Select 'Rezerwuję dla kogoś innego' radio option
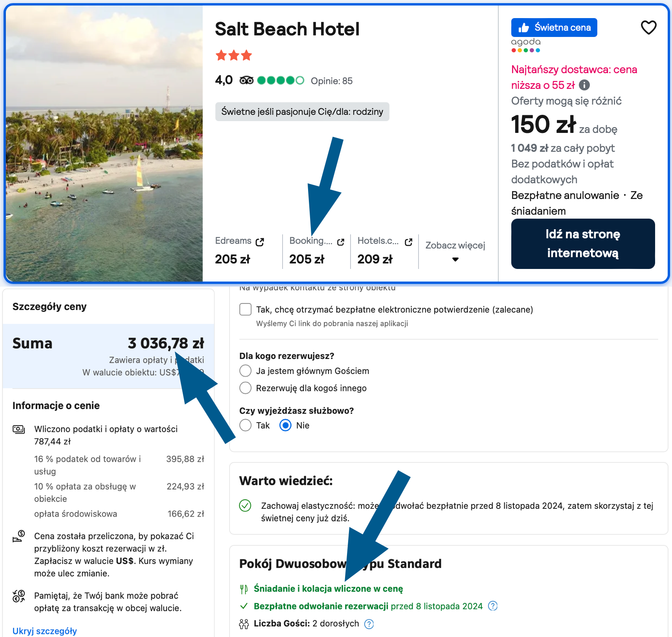 (246, 388)
